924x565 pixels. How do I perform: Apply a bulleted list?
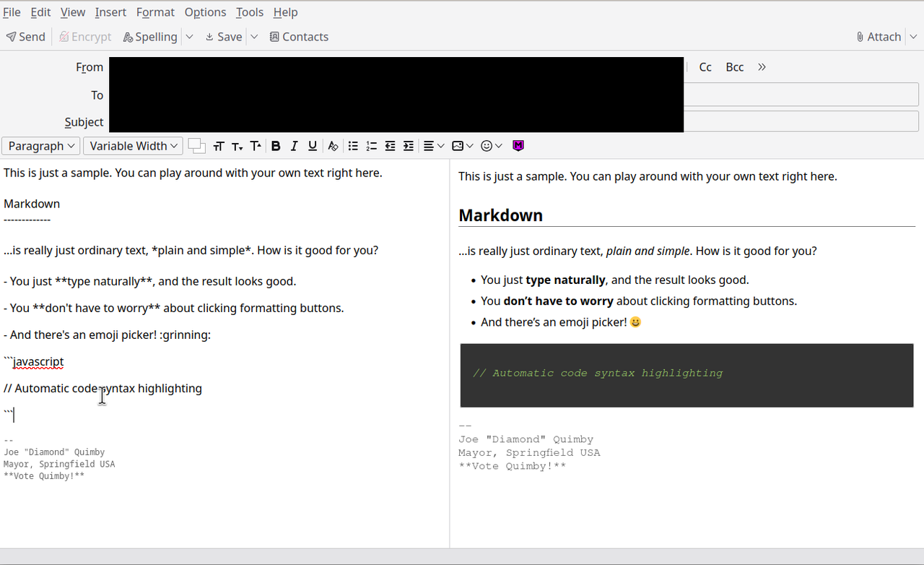coord(353,146)
